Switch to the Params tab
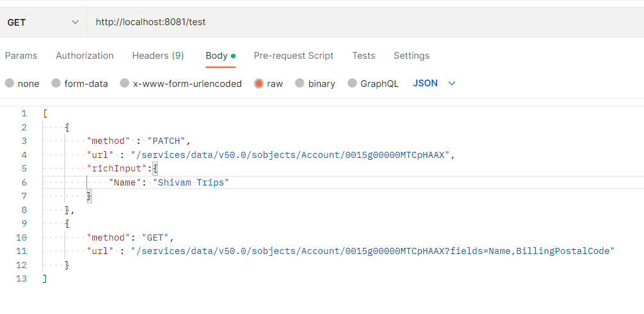The height and width of the screenshot is (314, 644). click(21, 56)
